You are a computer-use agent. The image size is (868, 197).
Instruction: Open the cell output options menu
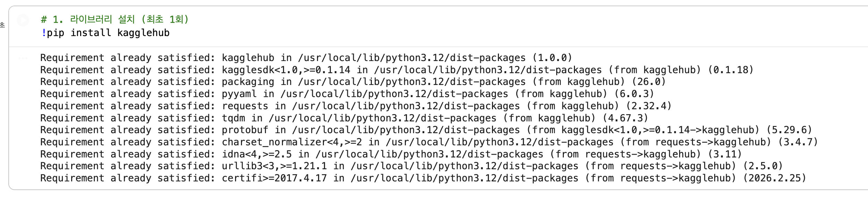pyautogui.click(x=23, y=58)
